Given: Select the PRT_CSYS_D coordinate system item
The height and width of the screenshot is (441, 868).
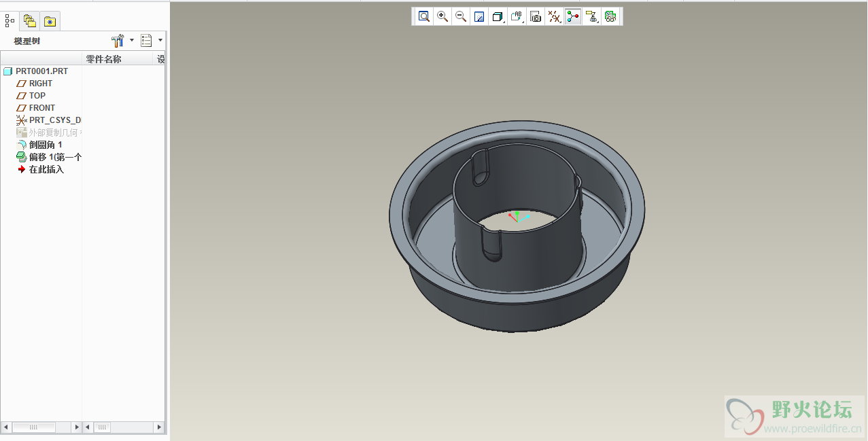Looking at the screenshot, I should [x=49, y=120].
